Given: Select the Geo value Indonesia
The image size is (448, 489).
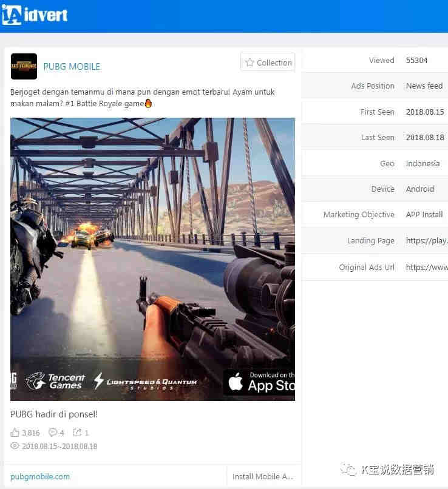Looking at the screenshot, I should coord(423,163).
